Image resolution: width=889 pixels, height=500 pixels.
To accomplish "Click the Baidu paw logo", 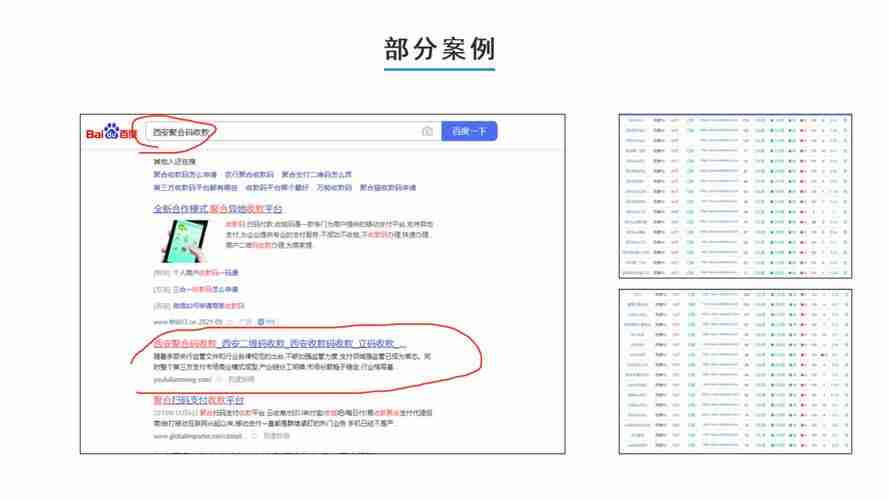I will (111, 132).
